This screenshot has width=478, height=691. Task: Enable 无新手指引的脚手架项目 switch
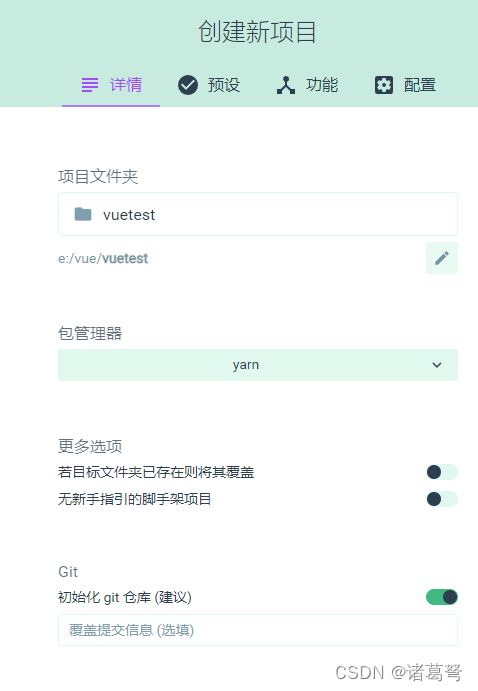coord(442,499)
